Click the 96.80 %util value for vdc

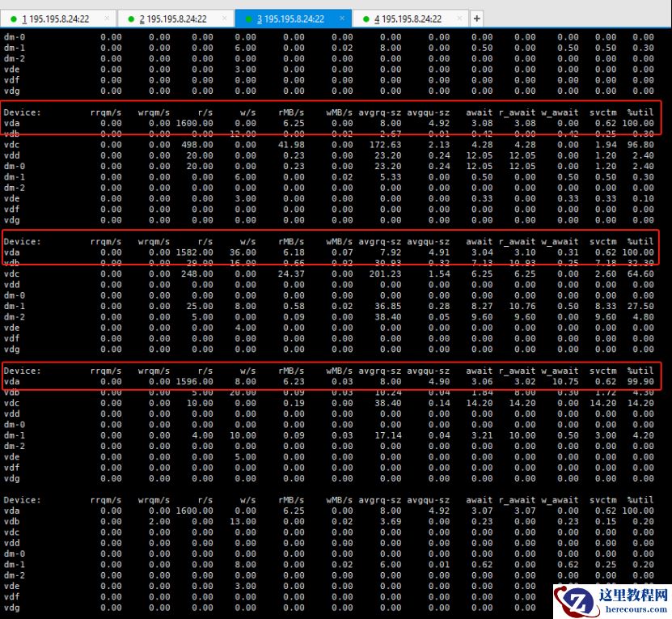640,145
